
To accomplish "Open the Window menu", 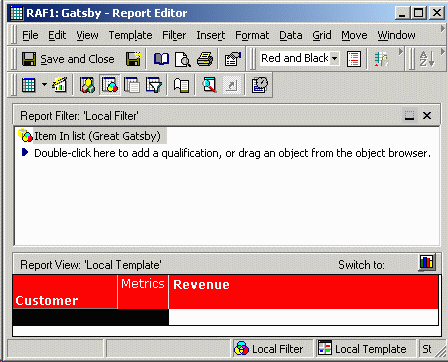I will (396, 35).
